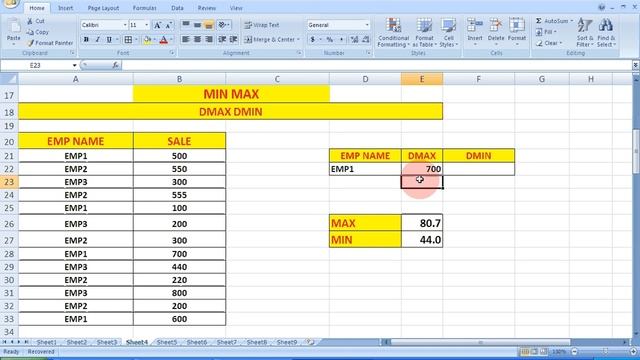
Task: Click the Name Box showing E23
Action: pos(36,65)
